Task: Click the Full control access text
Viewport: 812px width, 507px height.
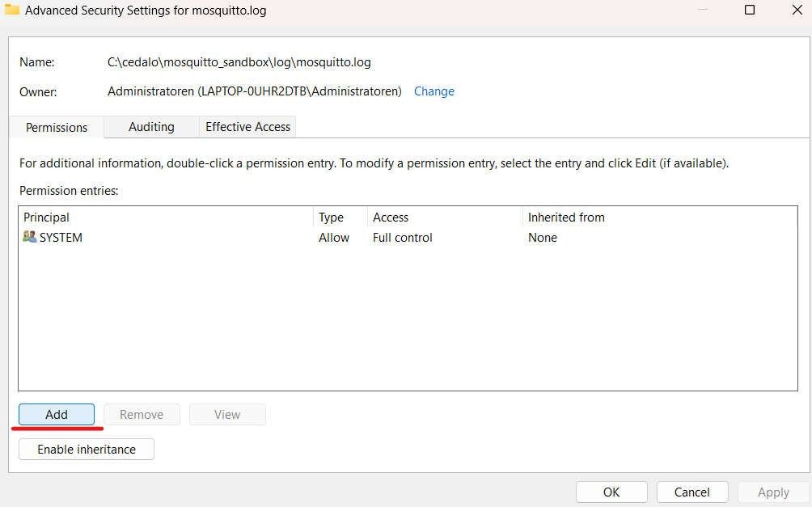Action: click(x=402, y=237)
